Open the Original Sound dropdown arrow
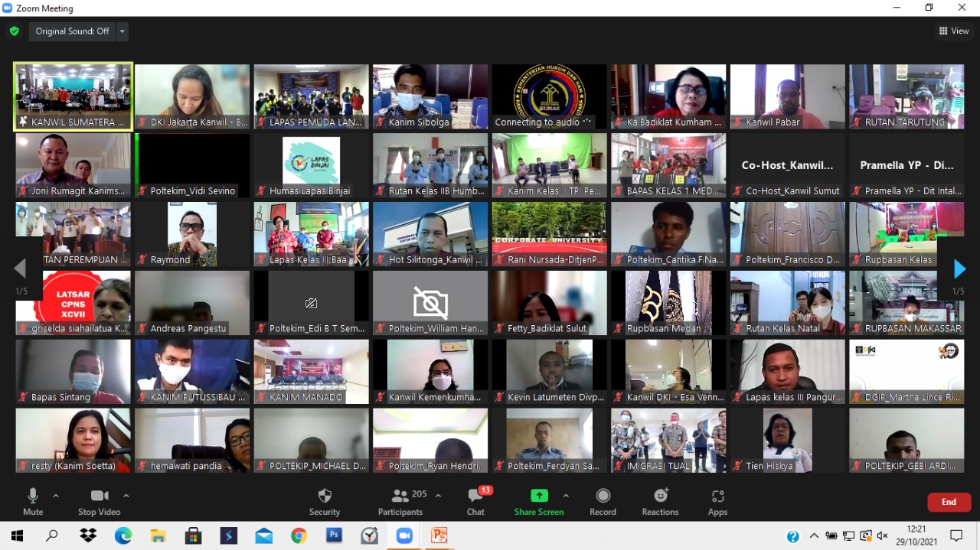The width and height of the screenshot is (980, 550). click(122, 31)
